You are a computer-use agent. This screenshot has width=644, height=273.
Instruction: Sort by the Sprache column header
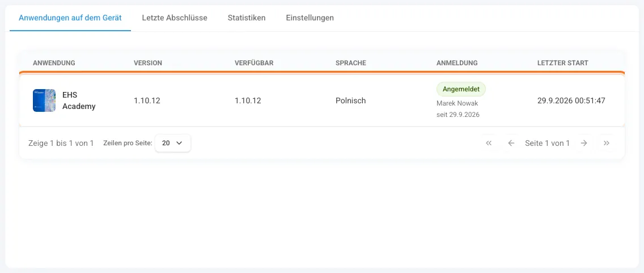(351, 63)
